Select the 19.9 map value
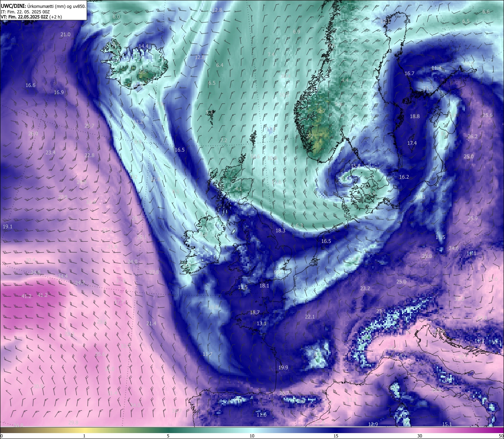This screenshot has width=504, height=439. point(283,368)
